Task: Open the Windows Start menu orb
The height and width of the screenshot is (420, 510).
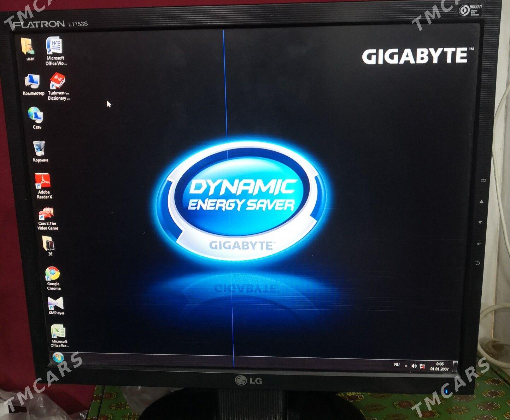Action: [58, 358]
